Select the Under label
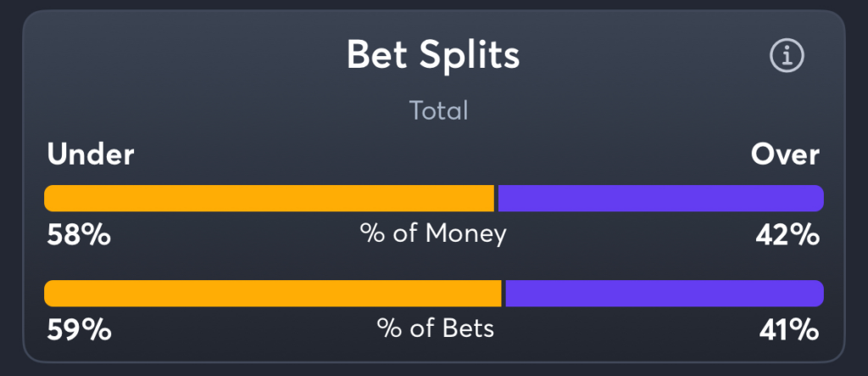 click(90, 155)
